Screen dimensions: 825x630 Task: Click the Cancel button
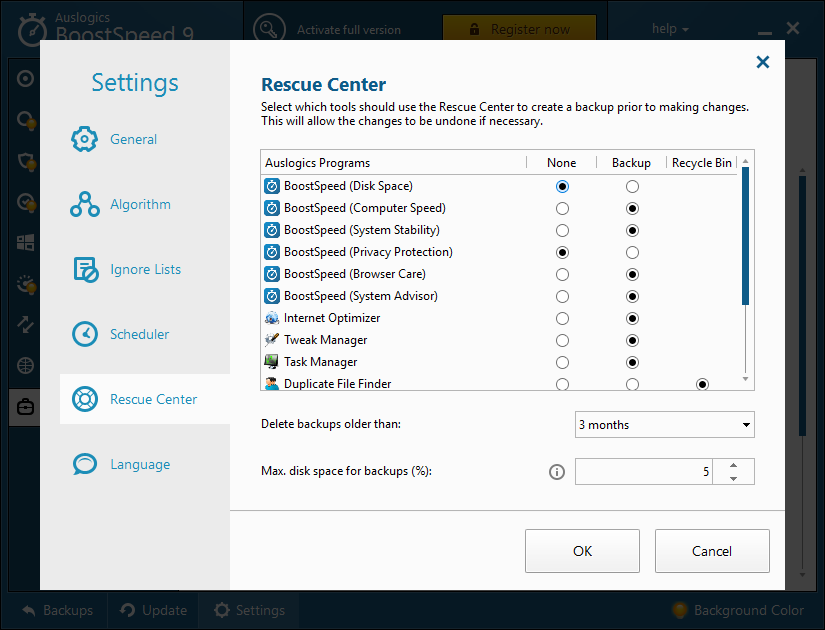pos(712,551)
